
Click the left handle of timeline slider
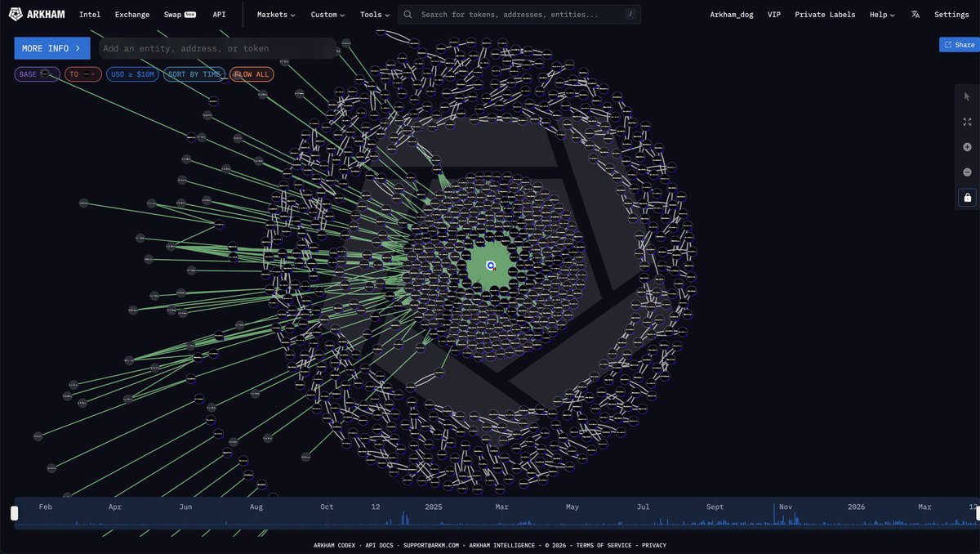(14, 513)
